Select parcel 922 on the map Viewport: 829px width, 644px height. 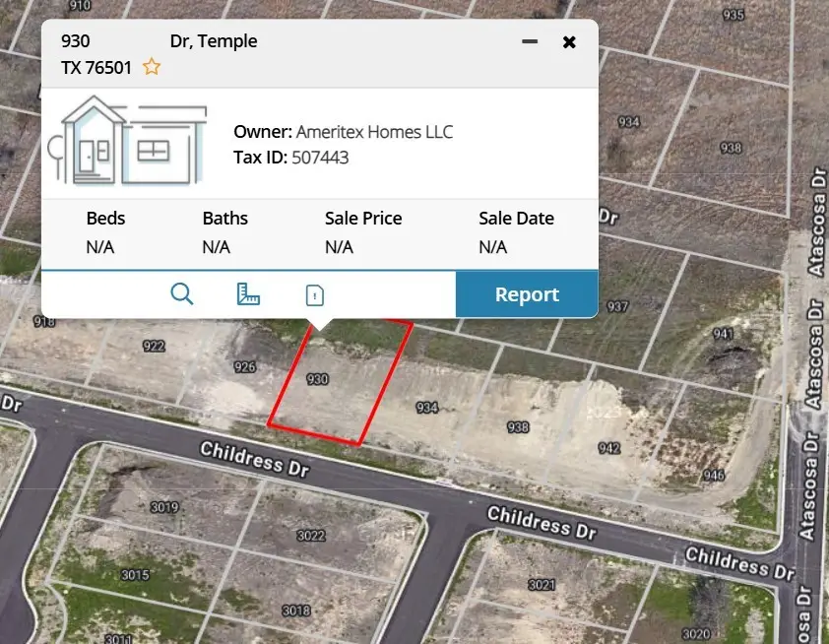pyautogui.click(x=154, y=347)
